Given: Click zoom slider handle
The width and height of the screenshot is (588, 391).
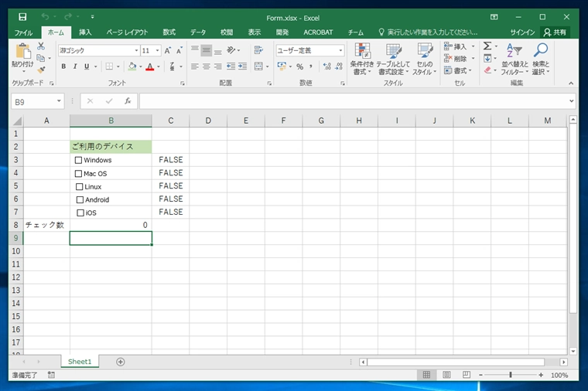Looking at the screenshot, I should click(x=511, y=375).
